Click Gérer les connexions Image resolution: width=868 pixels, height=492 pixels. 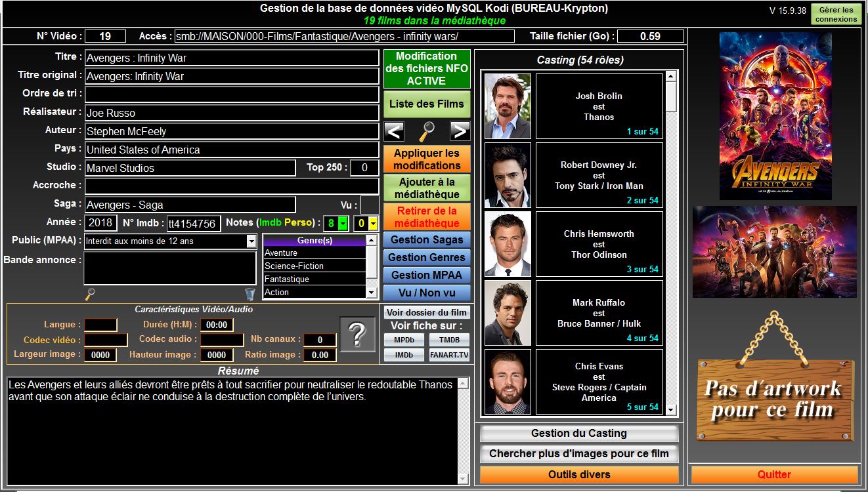click(x=836, y=14)
